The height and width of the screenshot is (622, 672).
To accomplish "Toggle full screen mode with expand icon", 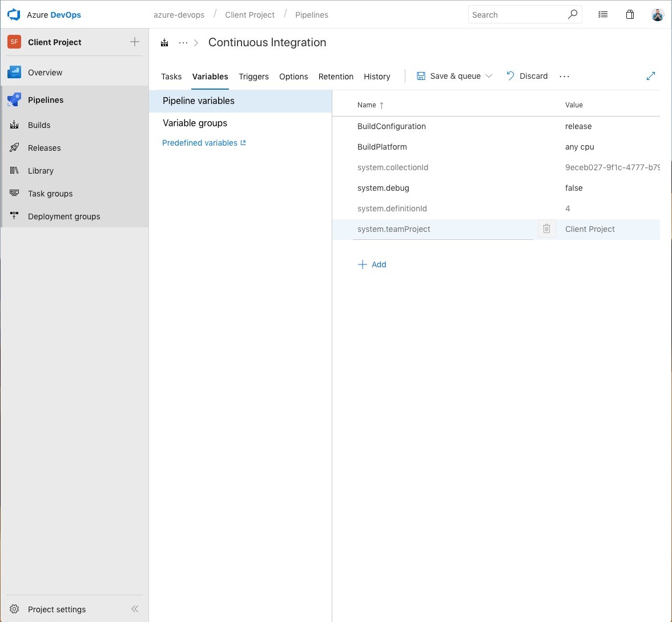I will coord(650,76).
